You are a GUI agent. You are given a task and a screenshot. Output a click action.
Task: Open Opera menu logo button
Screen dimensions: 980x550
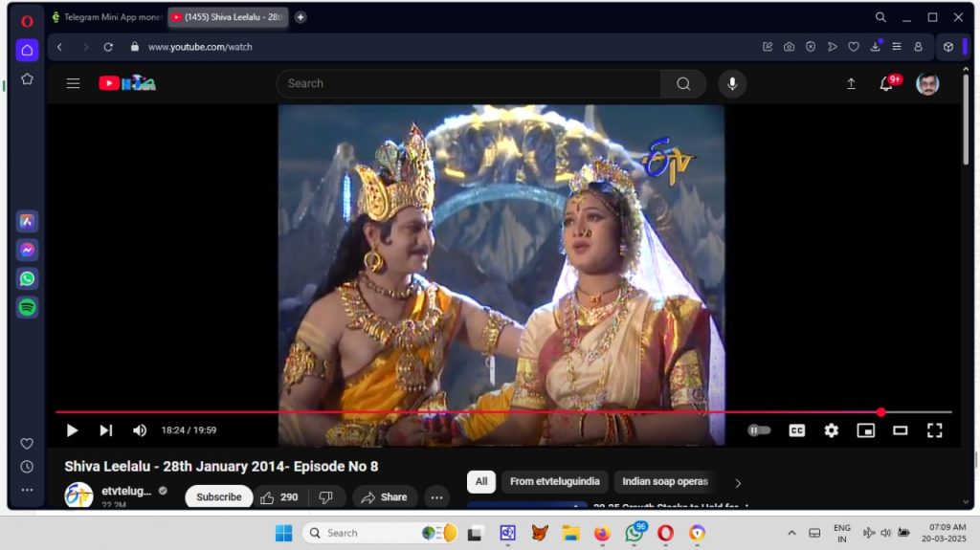27,21
